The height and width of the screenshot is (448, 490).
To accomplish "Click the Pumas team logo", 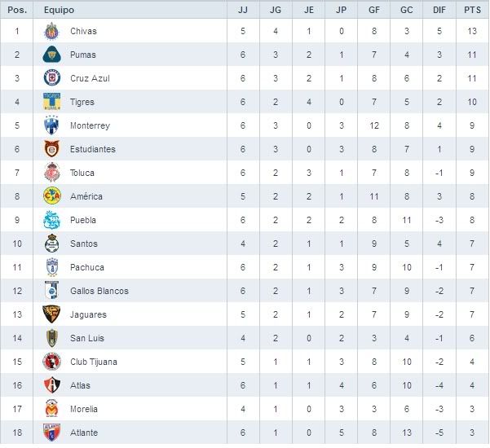I will pos(51,55).
